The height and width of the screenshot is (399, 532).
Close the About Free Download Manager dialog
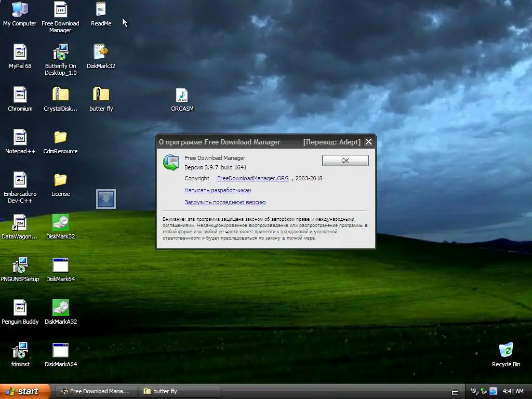point(368,142)
